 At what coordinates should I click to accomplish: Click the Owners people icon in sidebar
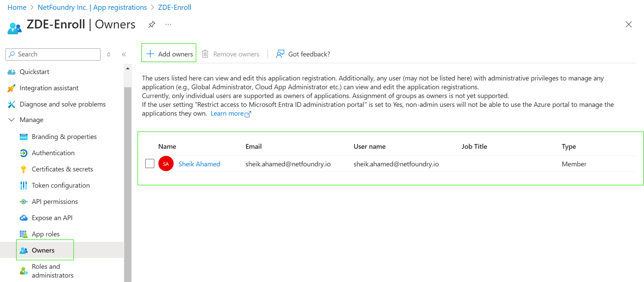(x=24, y=250)
